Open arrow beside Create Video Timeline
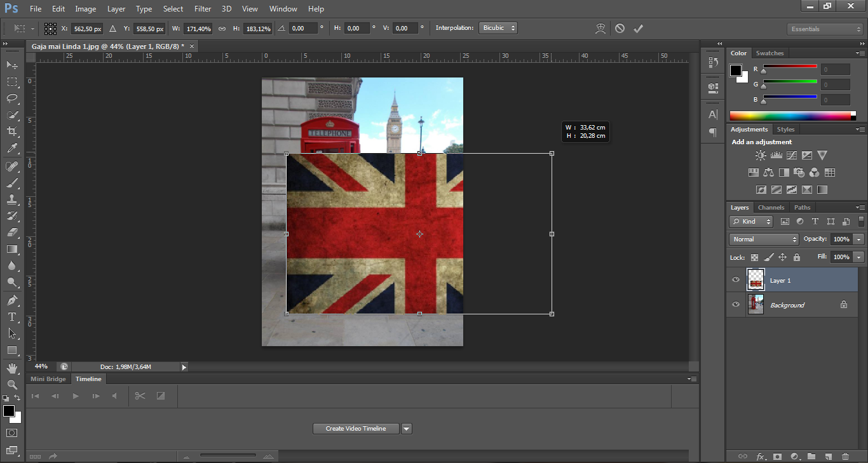 coord(407,429)
